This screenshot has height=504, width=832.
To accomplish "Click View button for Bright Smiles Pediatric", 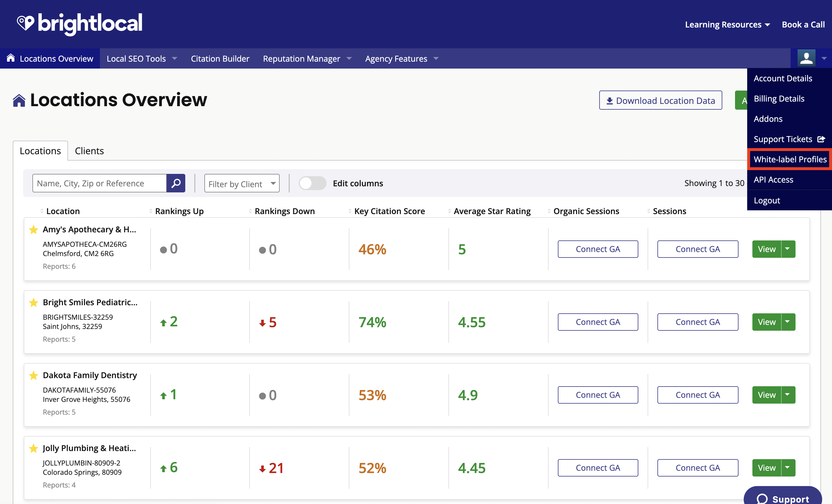I will [767, 322].
